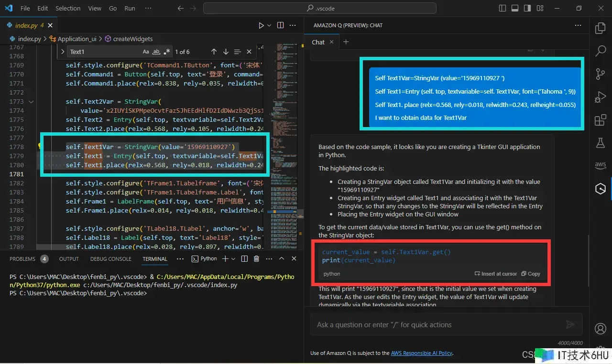Switch to the OUTPUT tab
This screenshot has height=364, width=612.
pyautogui.click(x=69, y=259)
